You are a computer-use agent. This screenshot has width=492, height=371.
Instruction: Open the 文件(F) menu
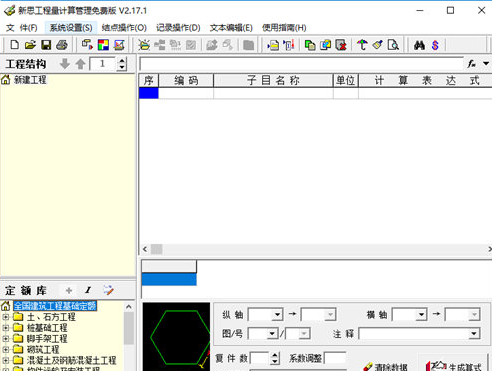22,28
